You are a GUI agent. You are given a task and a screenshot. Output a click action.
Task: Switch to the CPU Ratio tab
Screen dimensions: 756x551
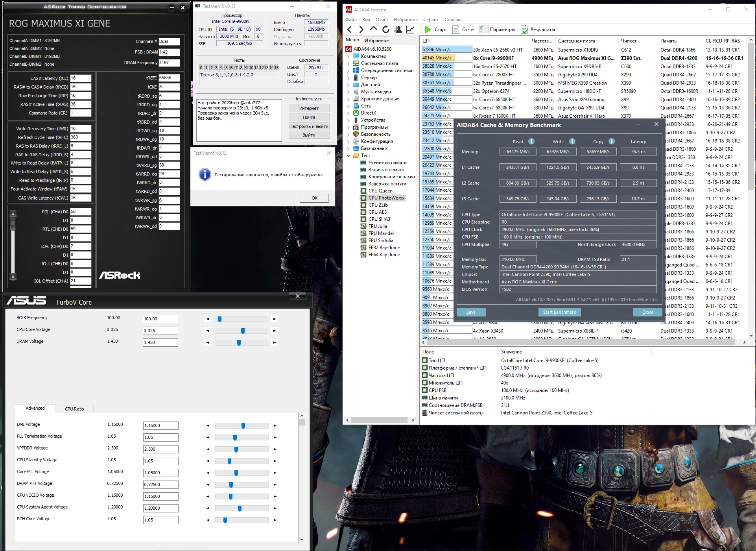tap(74, 409)
